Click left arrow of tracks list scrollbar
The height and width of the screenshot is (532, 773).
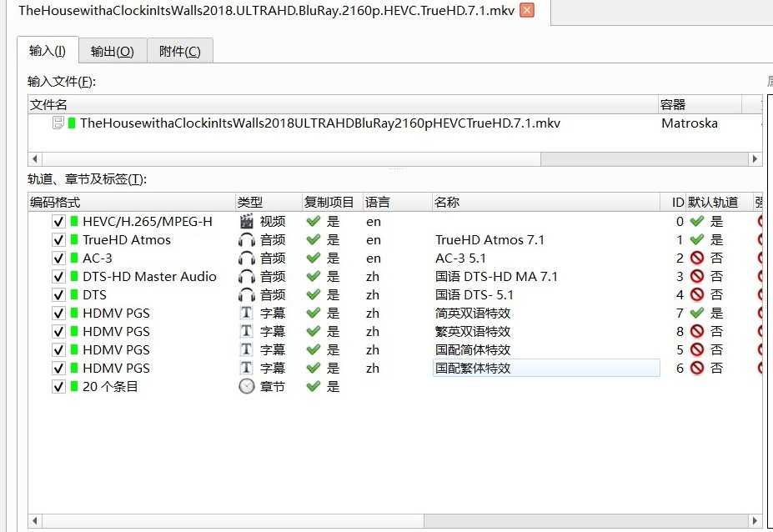coord(34,520)
